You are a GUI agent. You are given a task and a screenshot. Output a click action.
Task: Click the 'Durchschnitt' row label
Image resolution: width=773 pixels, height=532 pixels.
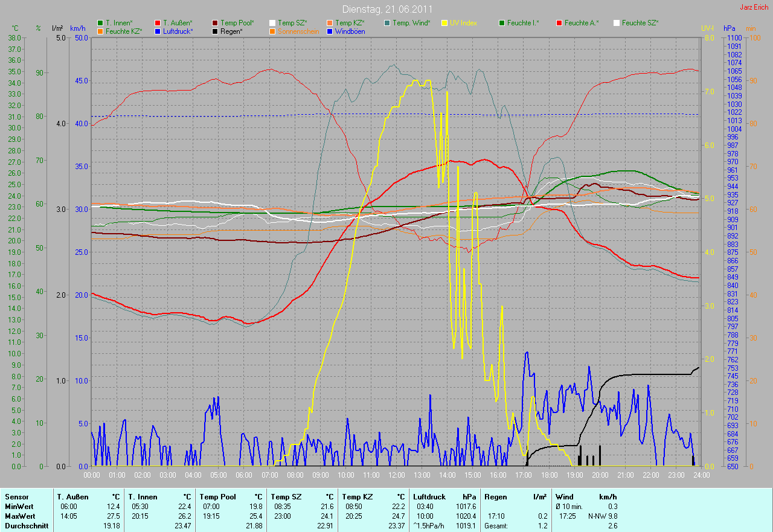pyautogui.click(x=26, y=526)
